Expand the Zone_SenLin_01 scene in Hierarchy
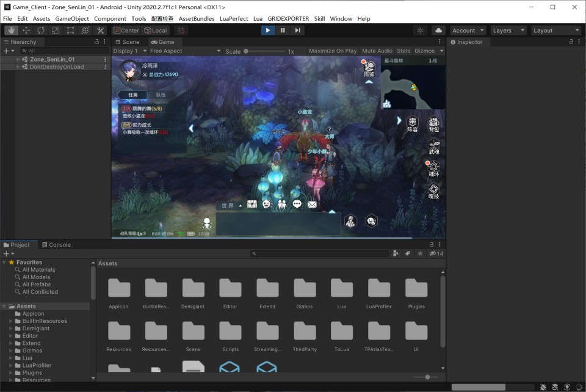 click(x=18, y=59)
